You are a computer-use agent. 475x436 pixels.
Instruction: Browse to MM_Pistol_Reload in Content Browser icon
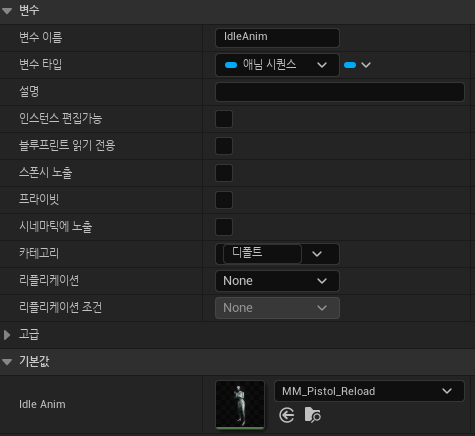(313, 415)
